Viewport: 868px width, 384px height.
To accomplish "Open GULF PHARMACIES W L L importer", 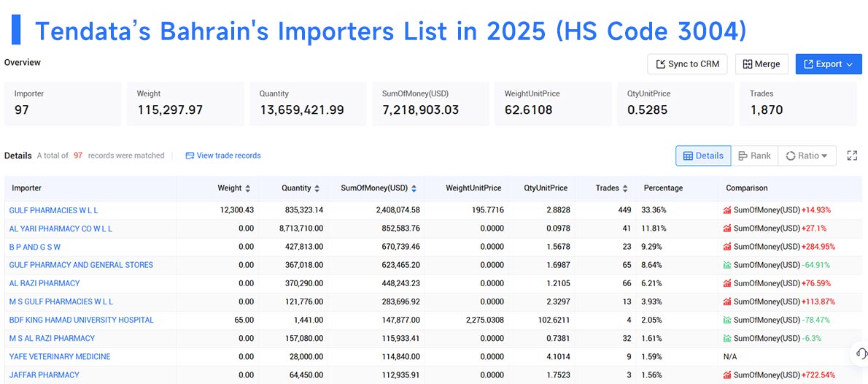I will tap(54, 210).
